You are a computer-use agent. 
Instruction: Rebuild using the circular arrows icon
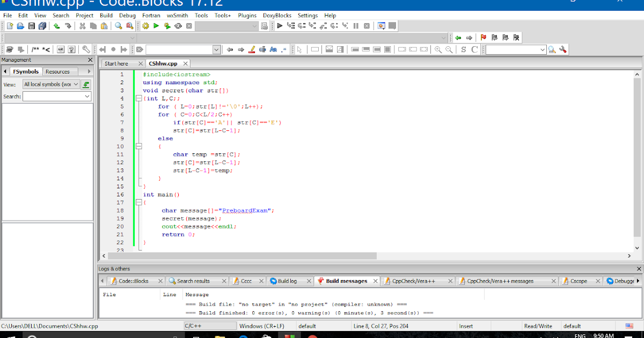click(x=177, y=25)
